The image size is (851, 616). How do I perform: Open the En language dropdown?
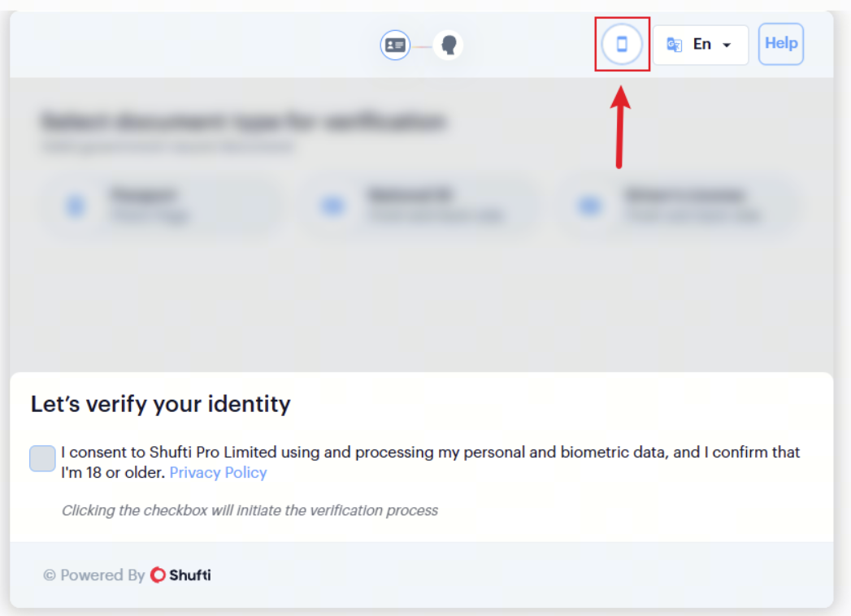[700, 45]
